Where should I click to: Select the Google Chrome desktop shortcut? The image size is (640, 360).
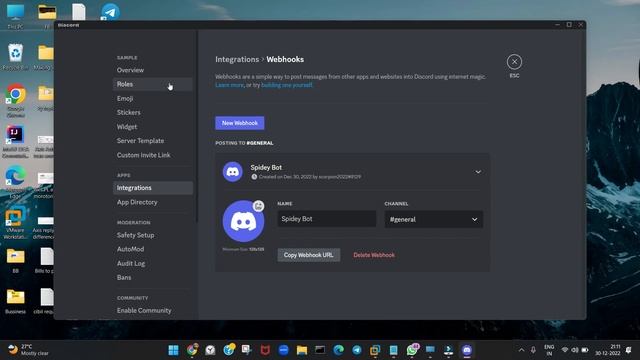(x=16, y=101)
